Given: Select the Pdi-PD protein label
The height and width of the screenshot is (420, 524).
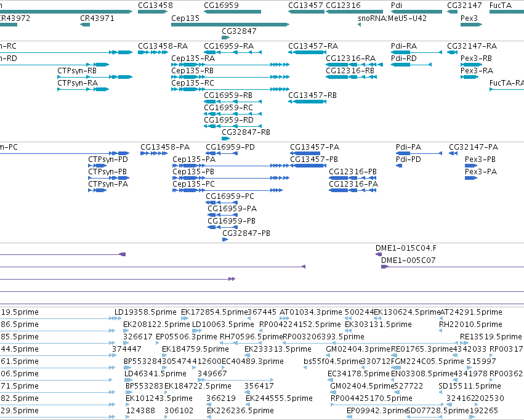Looking at the screenshot, I should click(408, 160).
